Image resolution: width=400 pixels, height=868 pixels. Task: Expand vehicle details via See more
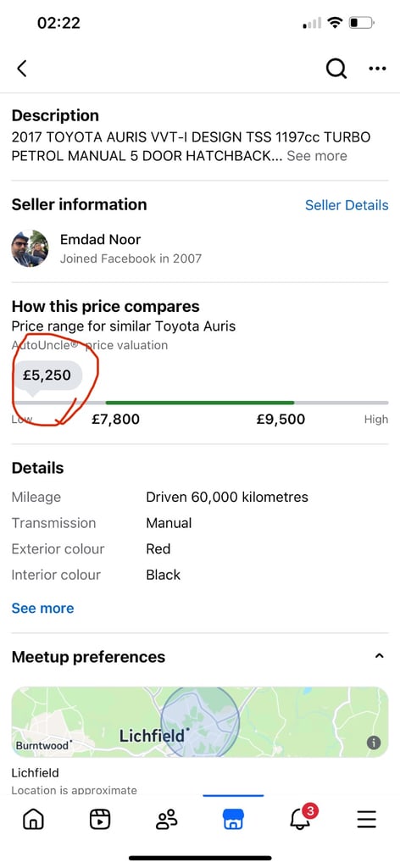(x=42, y=608)
